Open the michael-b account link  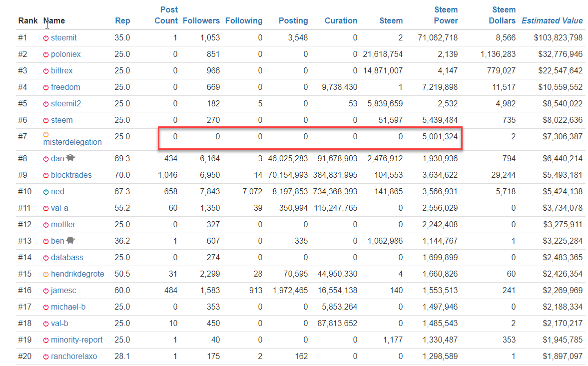coord(68,307)
